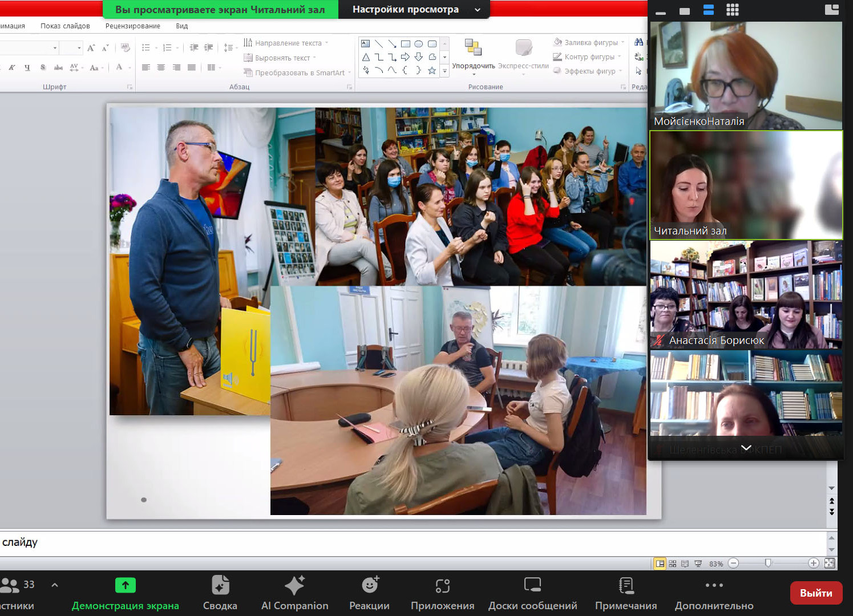853x616 pixels.
Task: Click the increase font size icon
Action: [91, 48]
